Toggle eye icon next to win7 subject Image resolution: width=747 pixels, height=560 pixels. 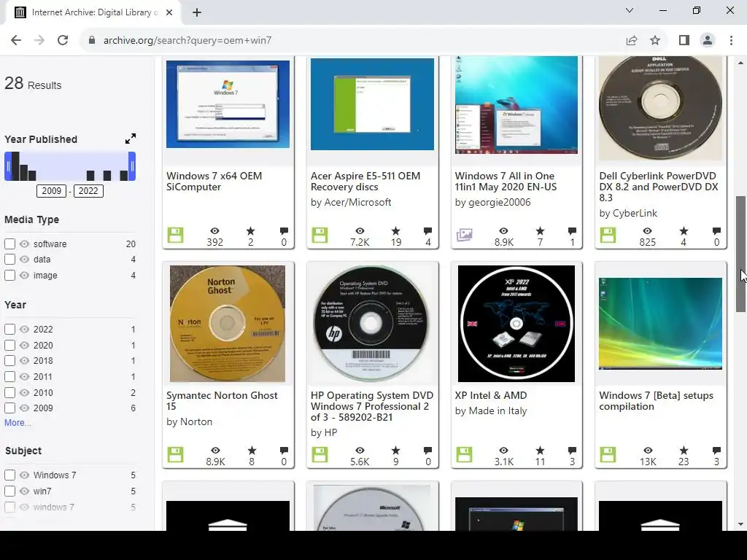pyautogui.click(x=24, y=491)
